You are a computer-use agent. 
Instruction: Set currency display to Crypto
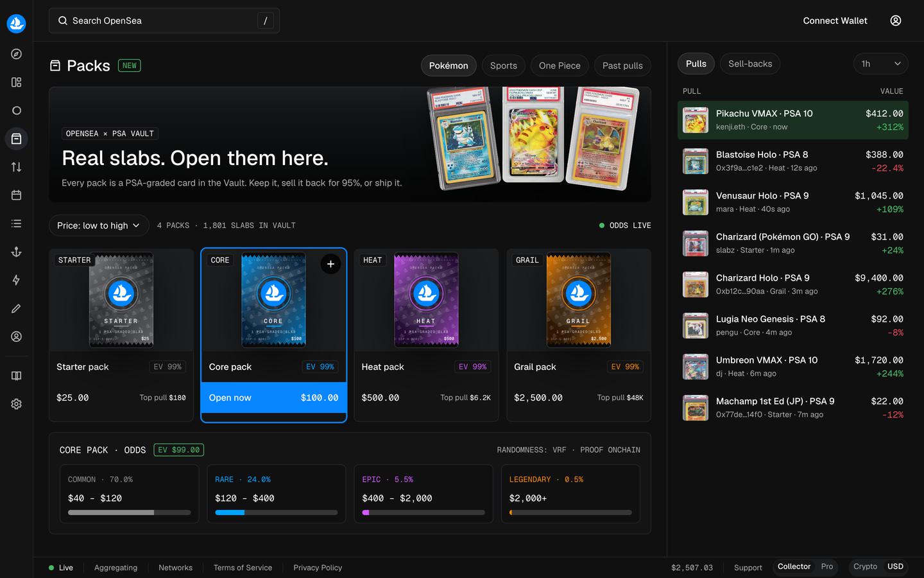(865, 566)
